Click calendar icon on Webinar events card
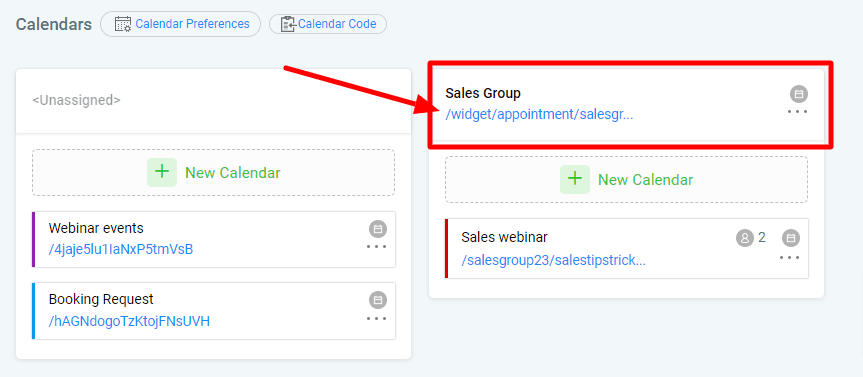Viewport: 863px width, 377px height. [378, 228]
